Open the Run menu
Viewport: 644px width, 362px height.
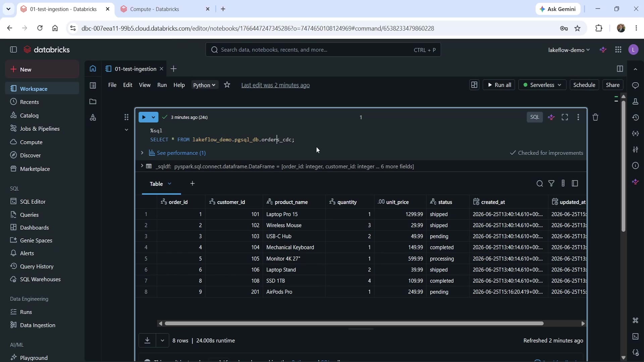(162, 85)
